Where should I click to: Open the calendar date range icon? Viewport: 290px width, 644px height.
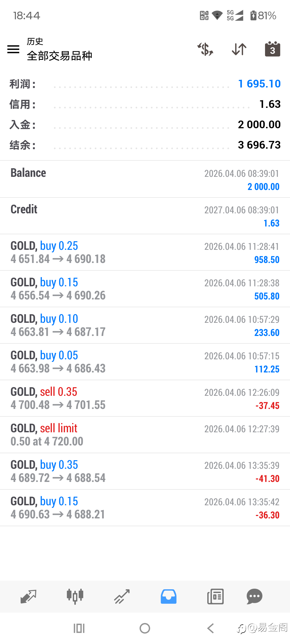click(x=272, y=49)
